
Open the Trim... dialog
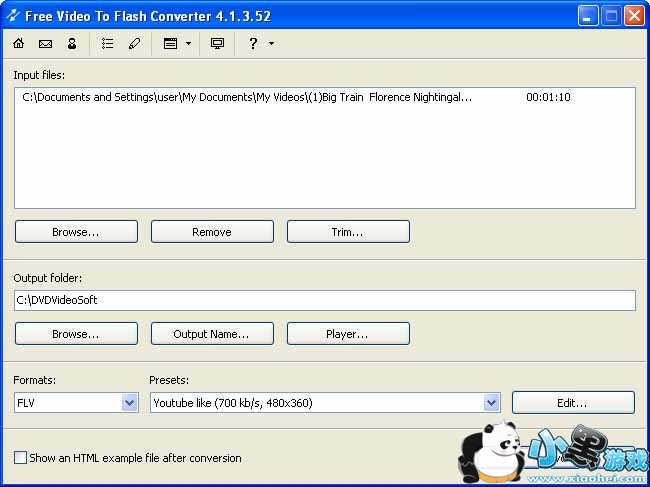coord(348,232)
